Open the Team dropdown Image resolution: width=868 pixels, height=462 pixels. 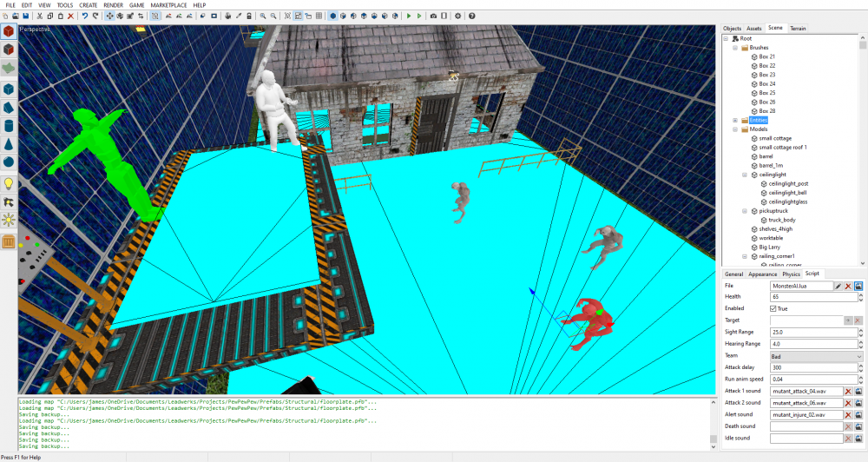[816, 356]
